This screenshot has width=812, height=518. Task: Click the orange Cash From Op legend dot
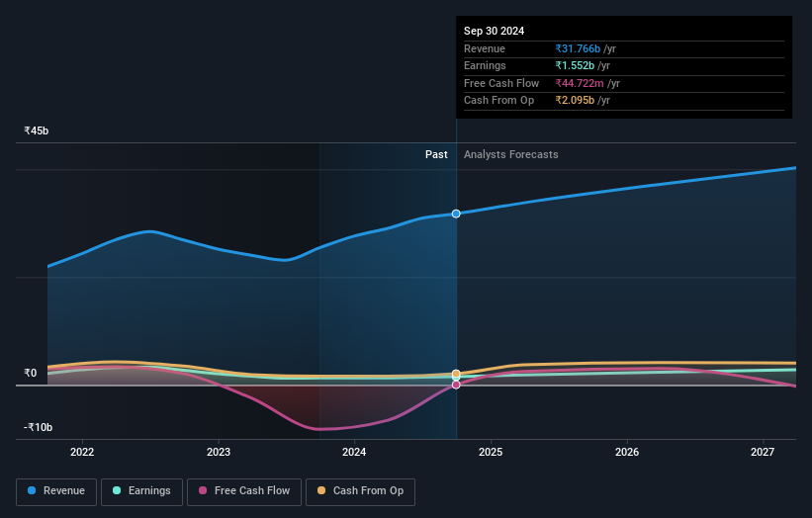(x=321, y=490)
